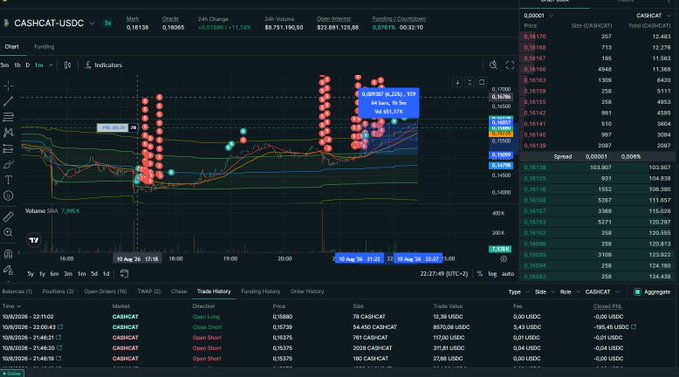Click bid price 0,16138 in order book

(x=534, y=168)
